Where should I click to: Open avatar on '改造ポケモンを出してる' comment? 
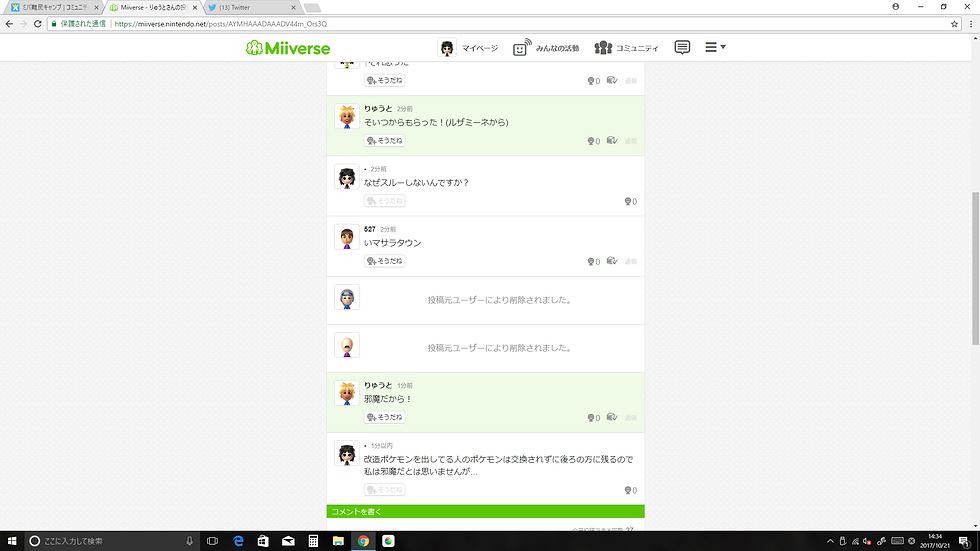pos(347,454)
